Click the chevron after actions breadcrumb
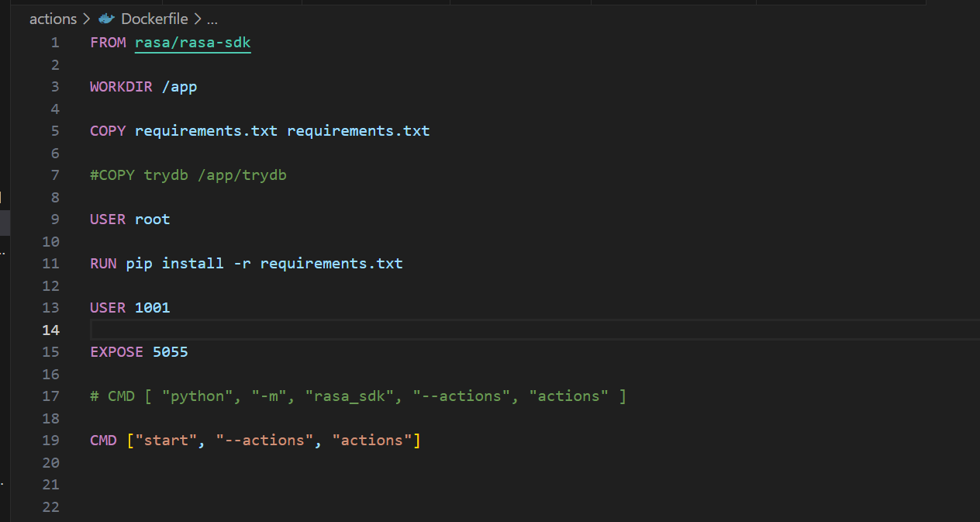 pyautogui.click(x=85, y=19)
